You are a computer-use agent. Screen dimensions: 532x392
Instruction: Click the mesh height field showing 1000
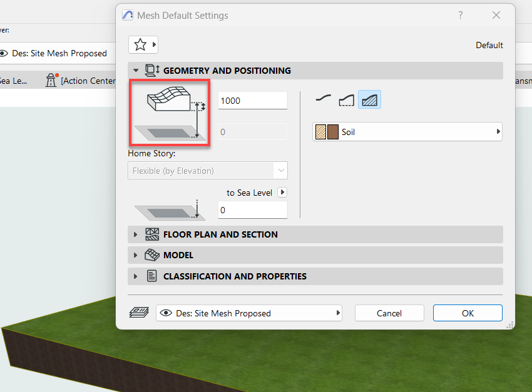pos(252,101)
